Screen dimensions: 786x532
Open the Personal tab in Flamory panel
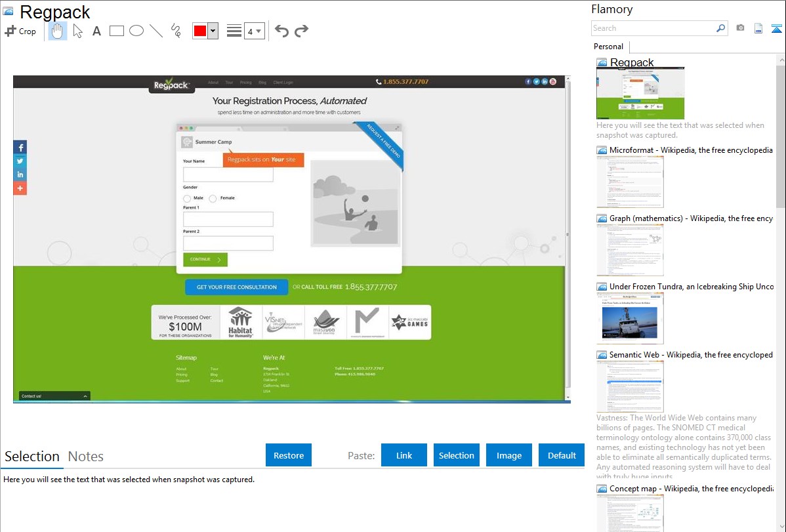(x=608, y=47)
